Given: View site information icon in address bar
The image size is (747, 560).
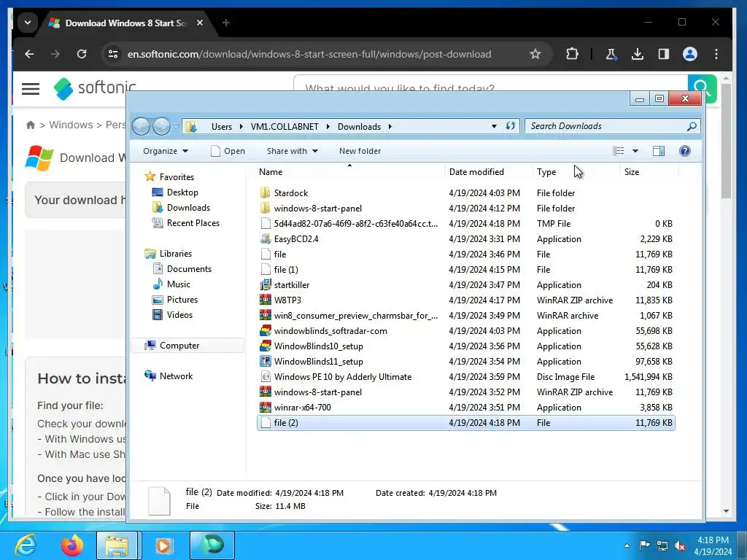Looking at the screenshot, I should [x=113, y=54].
